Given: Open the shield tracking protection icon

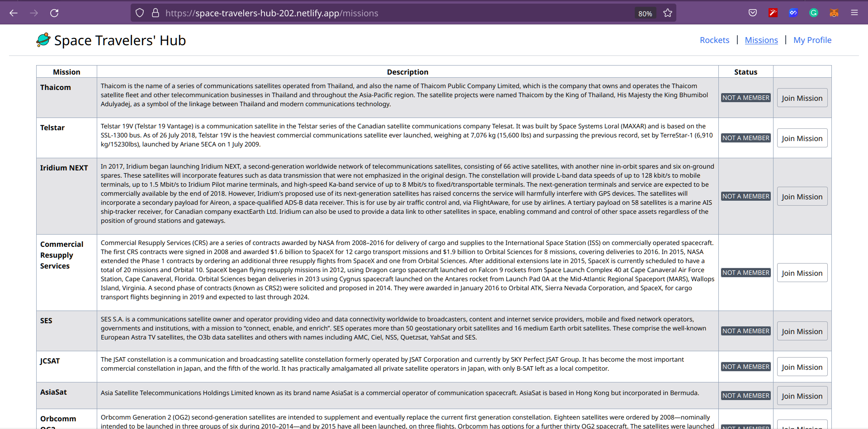Looking at the screenshot, I should (140, 13).
